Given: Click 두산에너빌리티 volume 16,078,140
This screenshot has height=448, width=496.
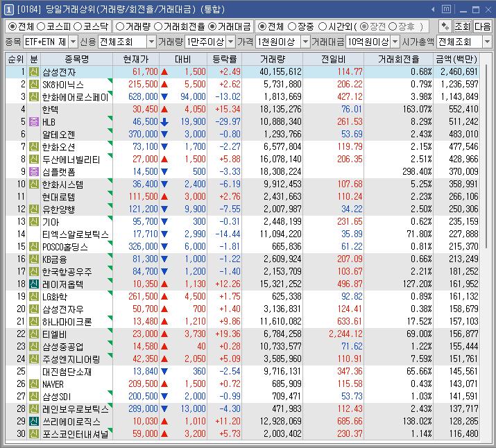Looking at the screenshot, I should [x=280, y=159].
